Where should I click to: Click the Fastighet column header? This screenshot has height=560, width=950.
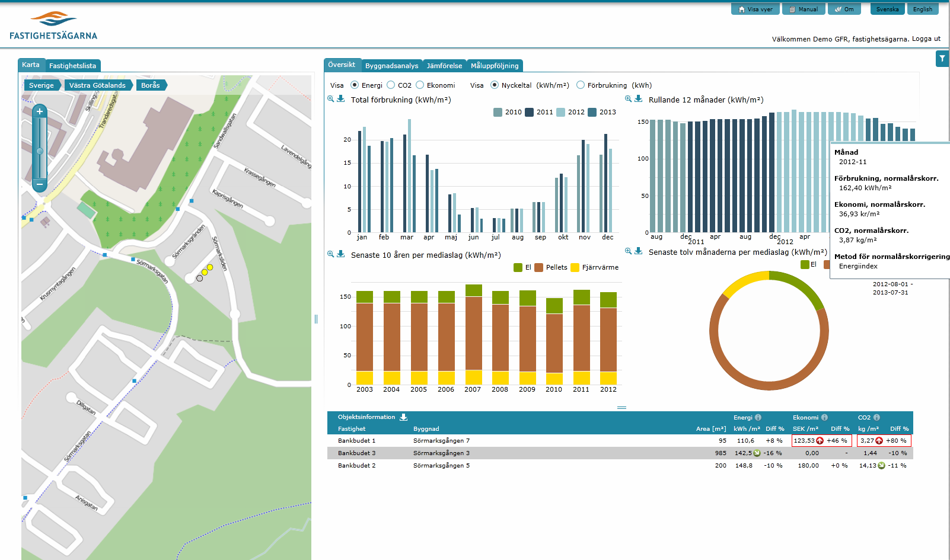[352, 429]
